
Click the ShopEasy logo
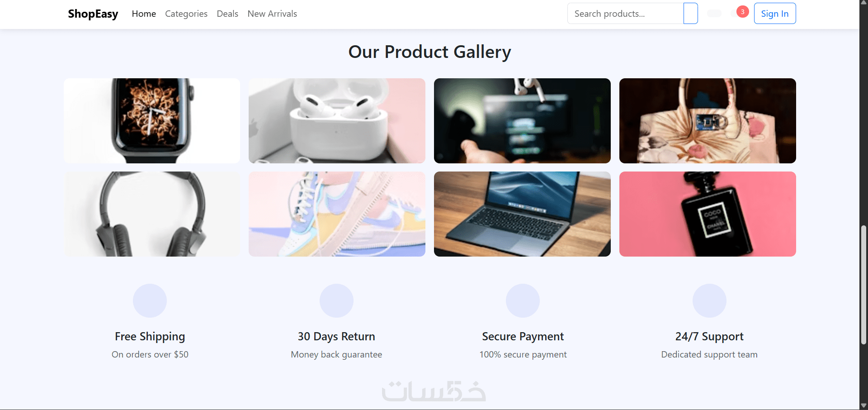coord(93,14)
